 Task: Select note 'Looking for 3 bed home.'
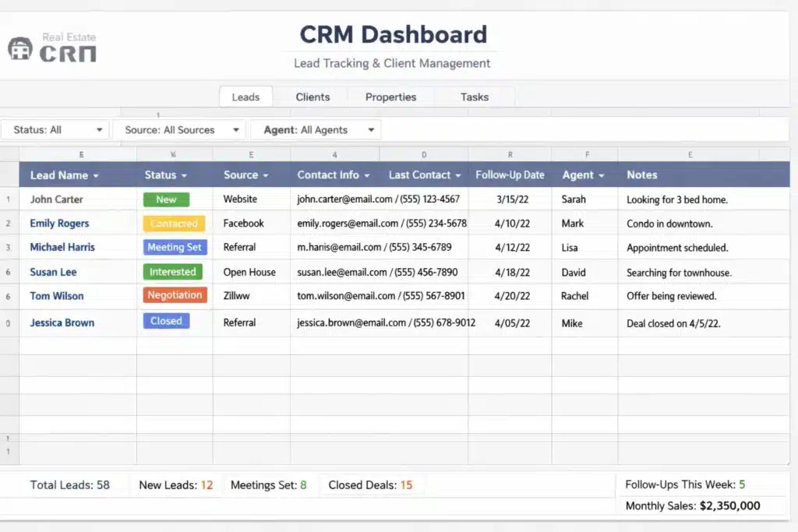point(677,200)
